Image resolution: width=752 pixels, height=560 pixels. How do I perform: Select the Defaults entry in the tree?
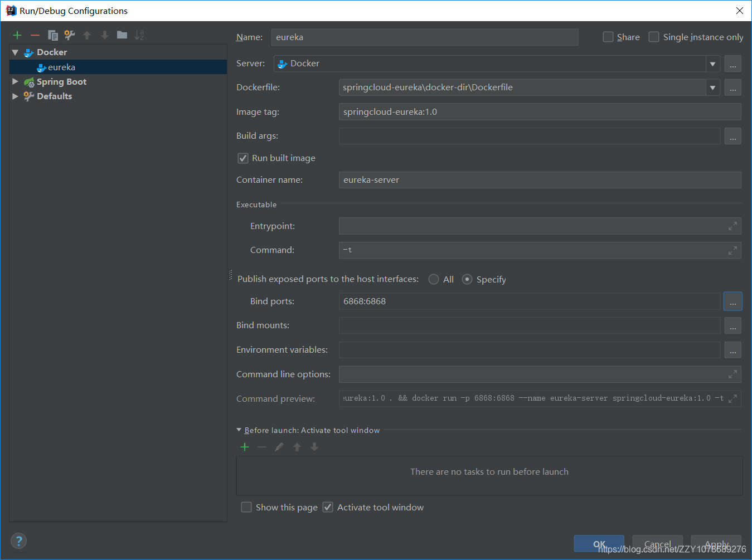pos(54,96)
